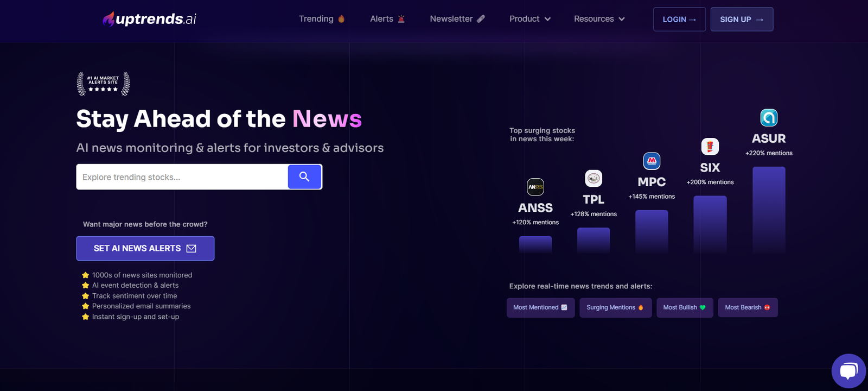This screenshot has width=868, height=391.
Task: Click the ASUR mentions bar
Action: coord(769,210)
